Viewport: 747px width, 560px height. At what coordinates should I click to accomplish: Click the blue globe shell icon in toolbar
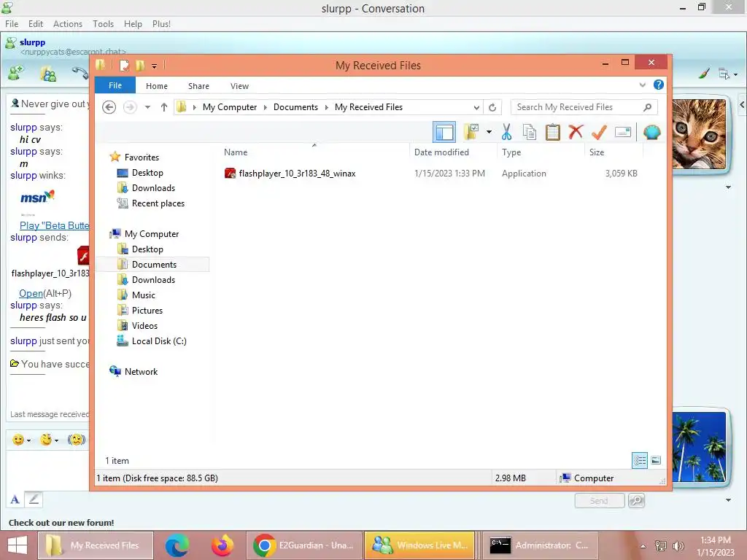pos(651,132)
